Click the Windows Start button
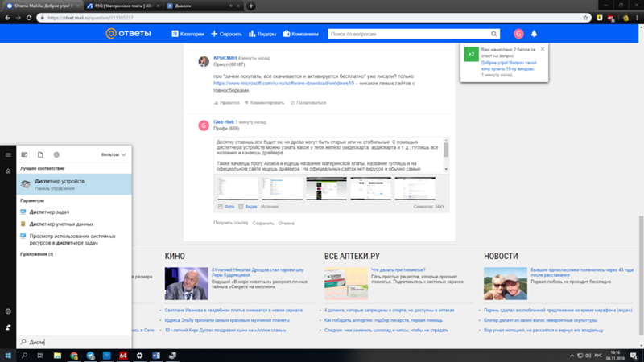This screenshot has height=362, width=644. click(8, 356)
